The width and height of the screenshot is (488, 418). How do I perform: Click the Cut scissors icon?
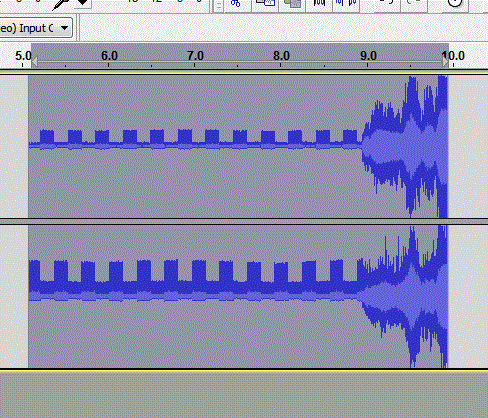pos(235,3)
